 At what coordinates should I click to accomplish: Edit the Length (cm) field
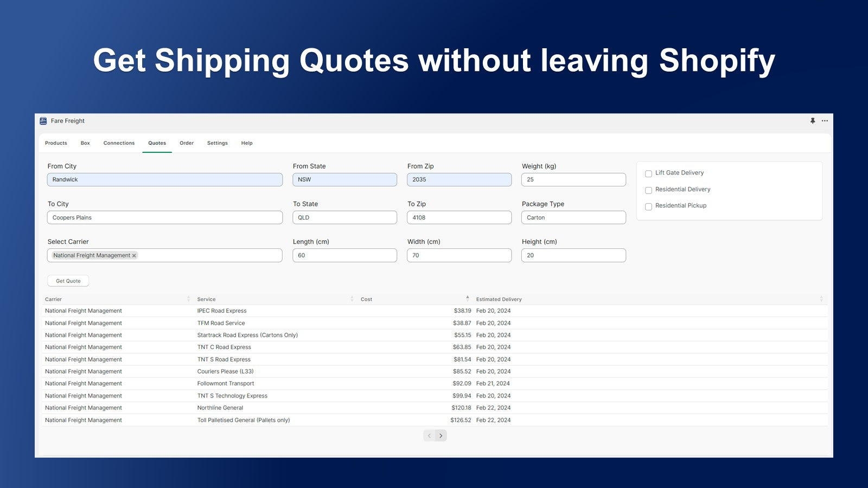click(x=344, y=255)
